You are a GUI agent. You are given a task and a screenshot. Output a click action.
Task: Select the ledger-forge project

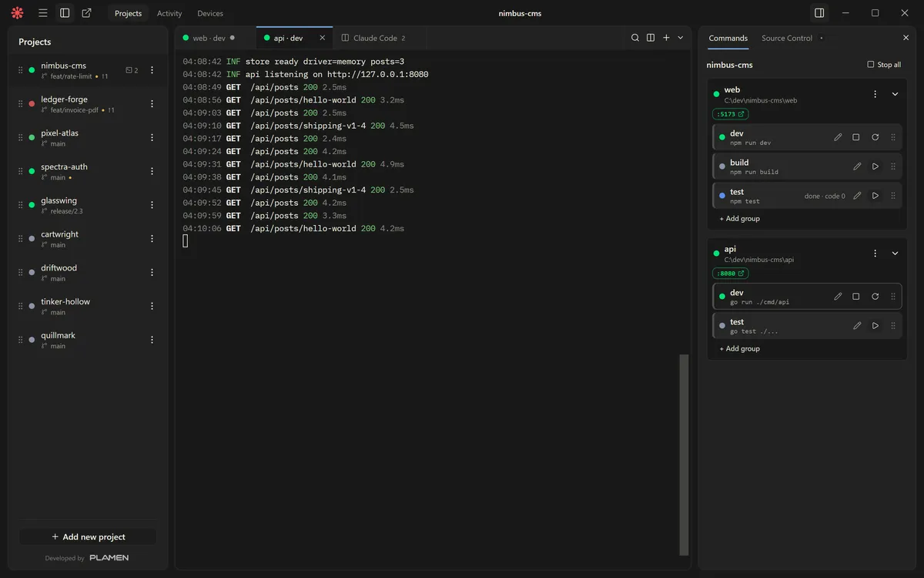88,104
